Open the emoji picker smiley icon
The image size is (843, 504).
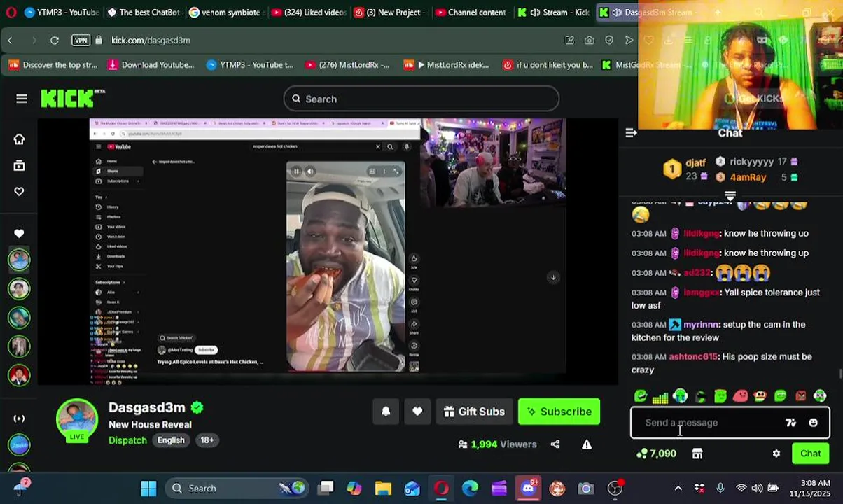coord(813,423)
